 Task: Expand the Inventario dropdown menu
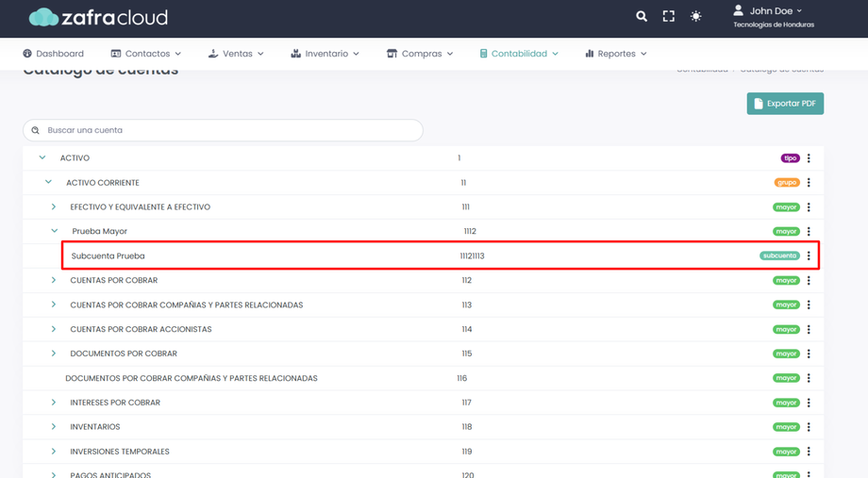click(325, 54)
